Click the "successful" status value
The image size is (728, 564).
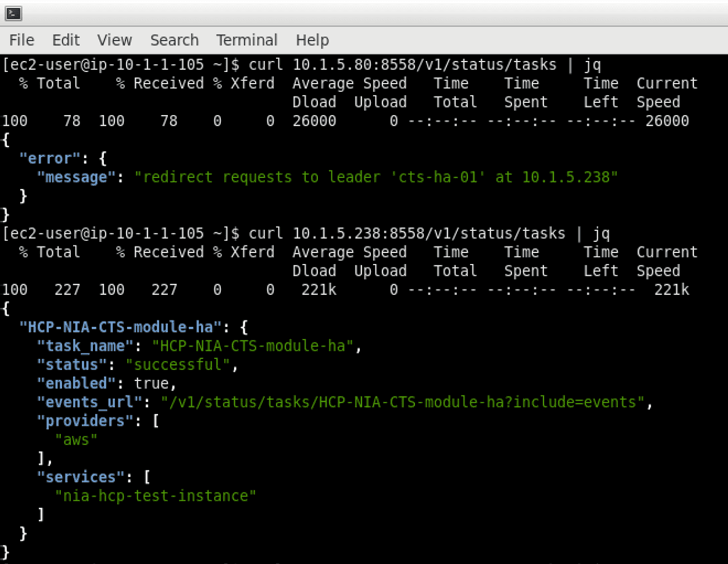click(x=177, y=365)
